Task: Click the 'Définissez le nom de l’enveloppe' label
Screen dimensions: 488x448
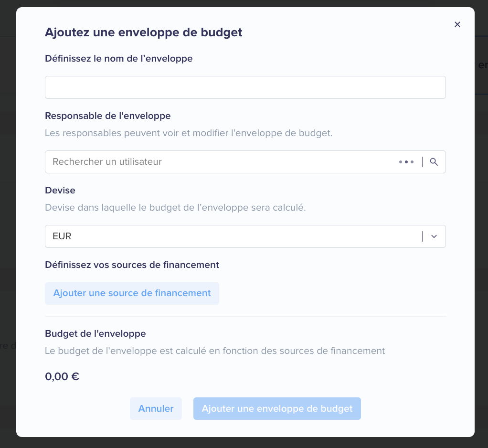Action: 118,59
